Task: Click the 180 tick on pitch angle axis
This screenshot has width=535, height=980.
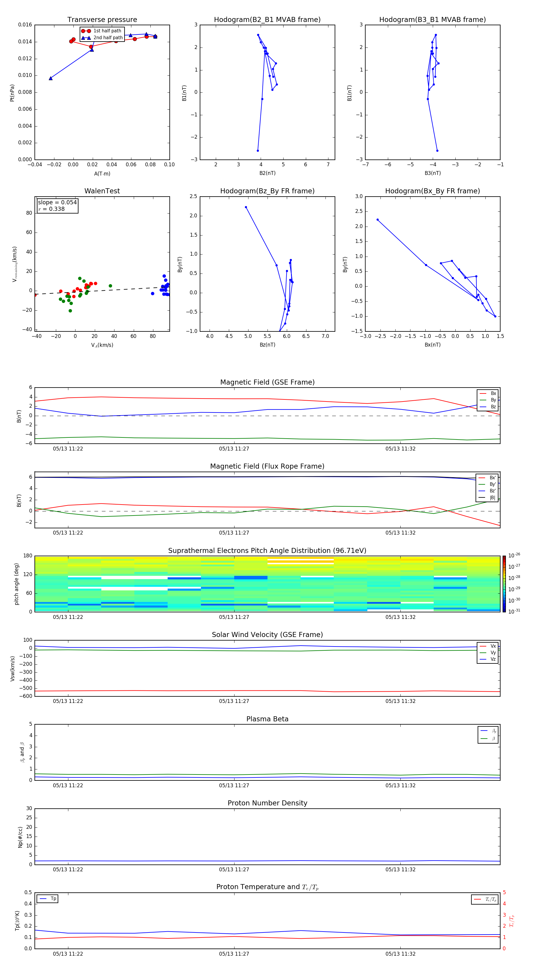Action: click(28, 556)
